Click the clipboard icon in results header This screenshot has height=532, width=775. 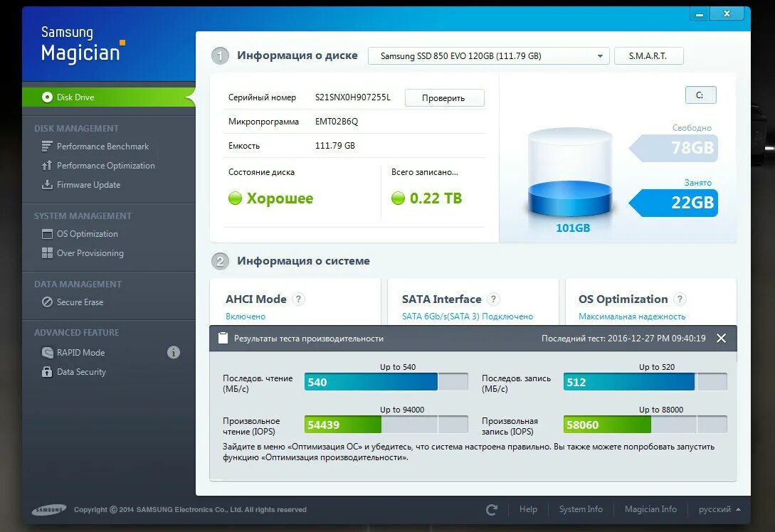click(223, 338)
